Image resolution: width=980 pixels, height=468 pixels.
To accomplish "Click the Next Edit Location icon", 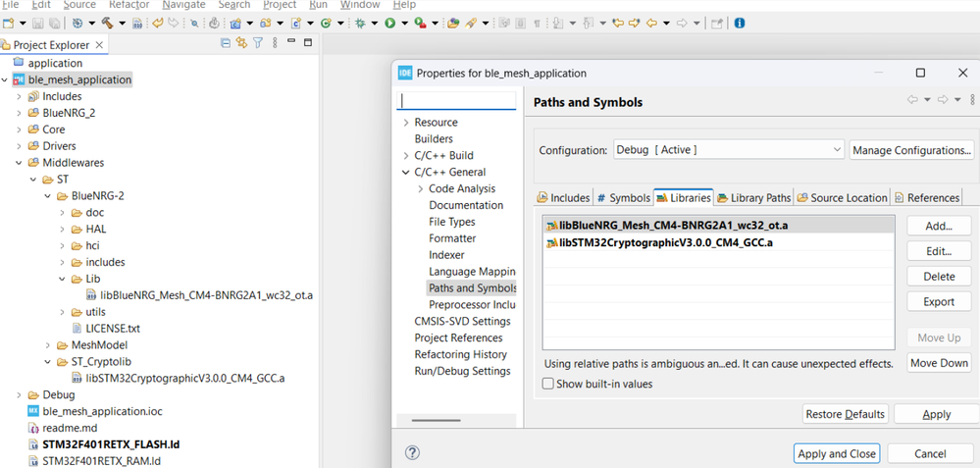I will point(634,24).
